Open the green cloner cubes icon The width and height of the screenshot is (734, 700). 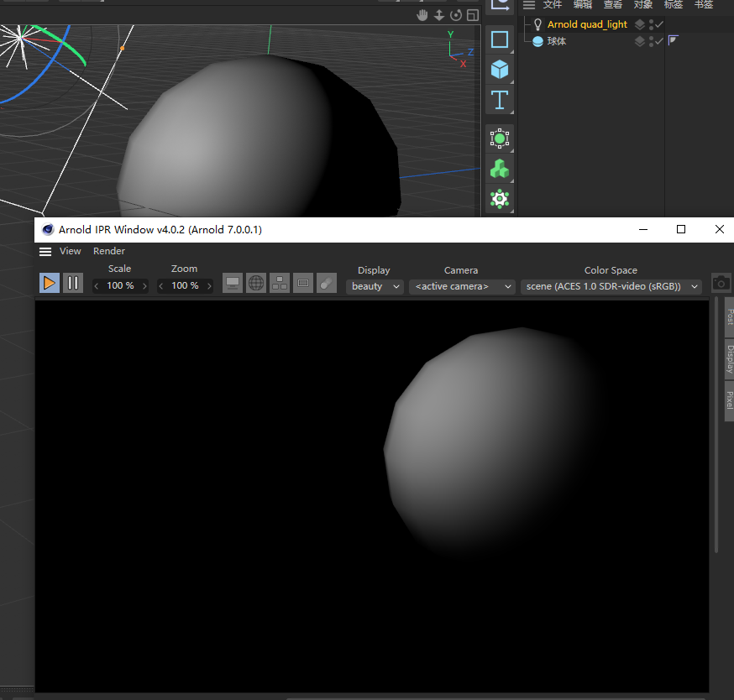pyautogui.click(x=500, y=169)
